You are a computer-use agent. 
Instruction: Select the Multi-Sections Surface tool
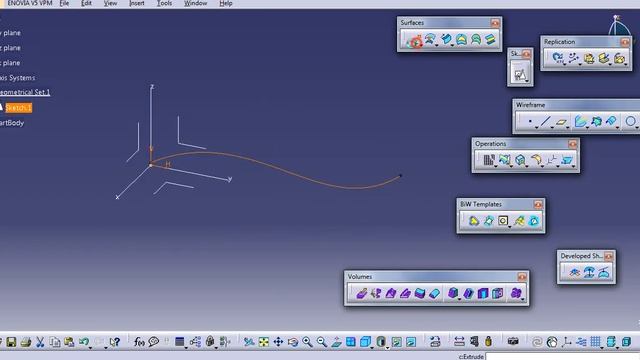pyautogui.click(x=476, y=40)
